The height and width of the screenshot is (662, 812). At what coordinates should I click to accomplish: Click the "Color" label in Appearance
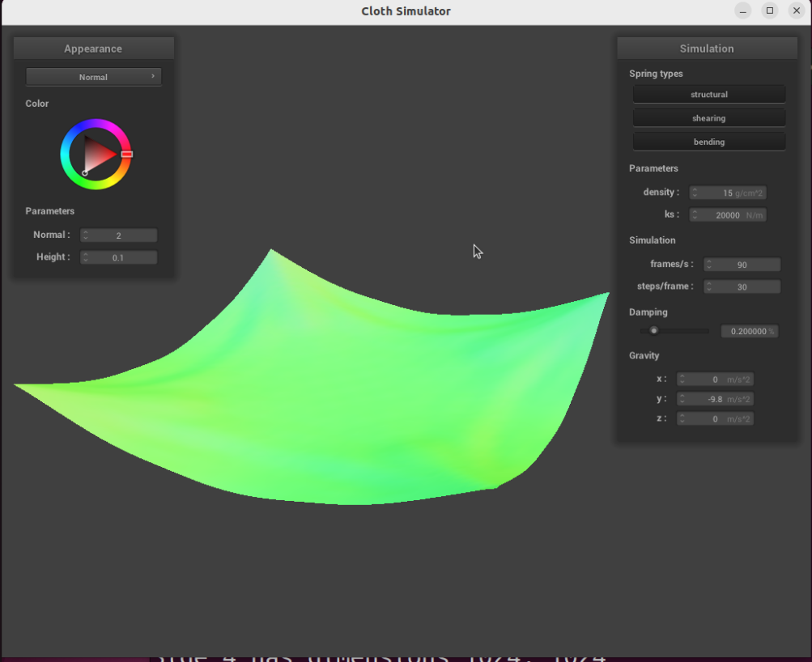pyautogui.click(x=37, y=104)
